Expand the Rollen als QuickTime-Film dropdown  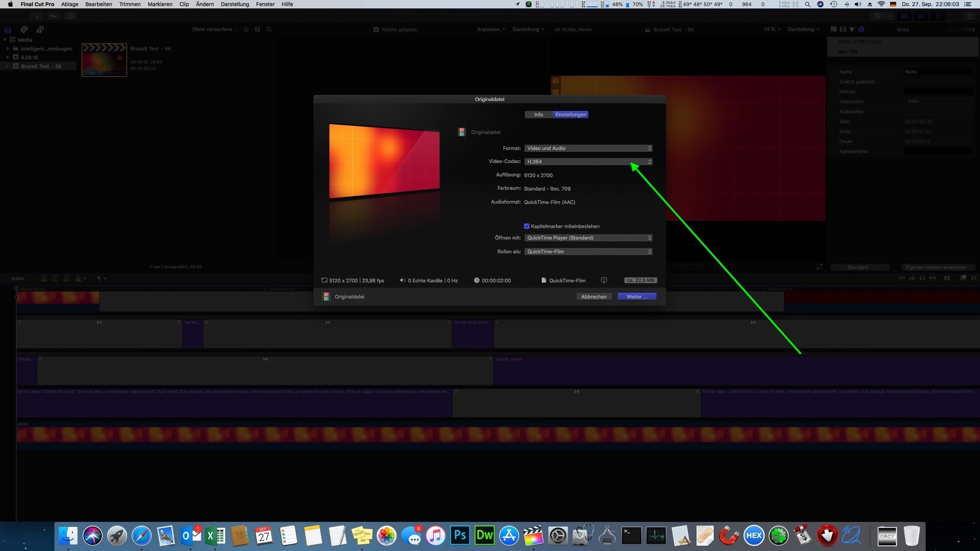tap(588, 252)
